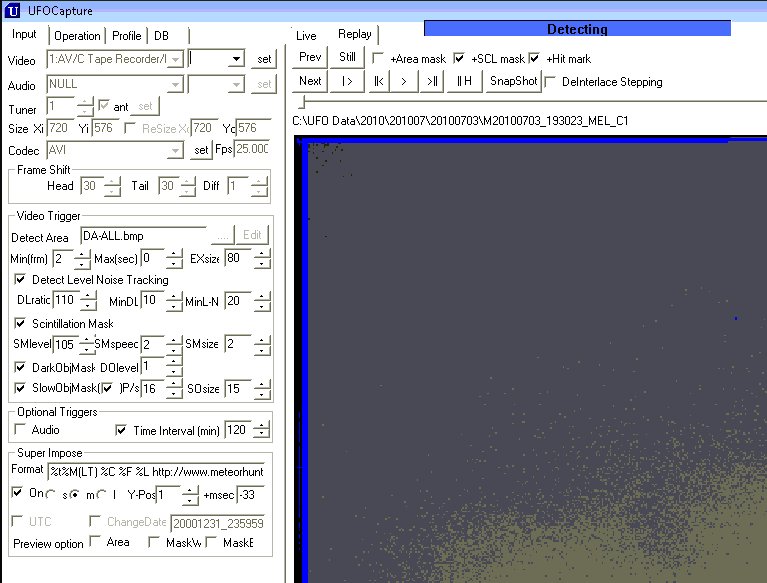Step back one frame with '||<'
This screenshot has height=583, width=767.
click(x=377, y=81)
